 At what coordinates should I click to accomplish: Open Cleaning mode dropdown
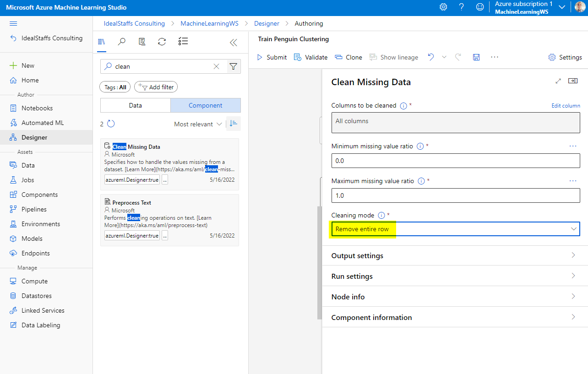coord(455,229)
